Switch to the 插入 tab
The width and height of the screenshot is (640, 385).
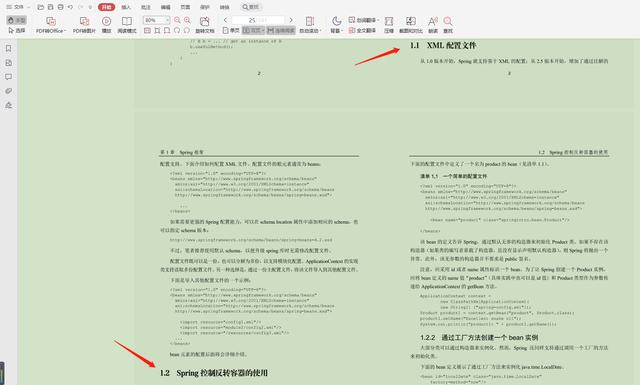point(126,7)
